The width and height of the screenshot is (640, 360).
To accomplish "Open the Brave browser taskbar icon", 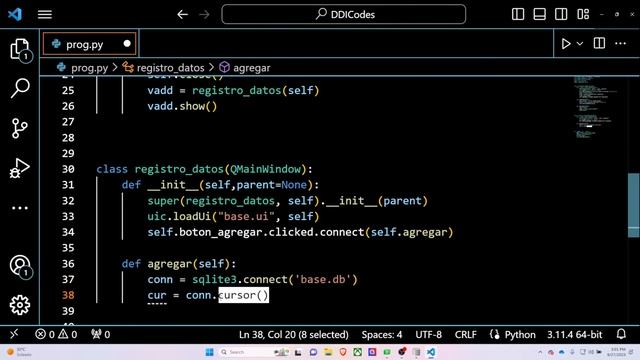I will click(x=343, y=352).
